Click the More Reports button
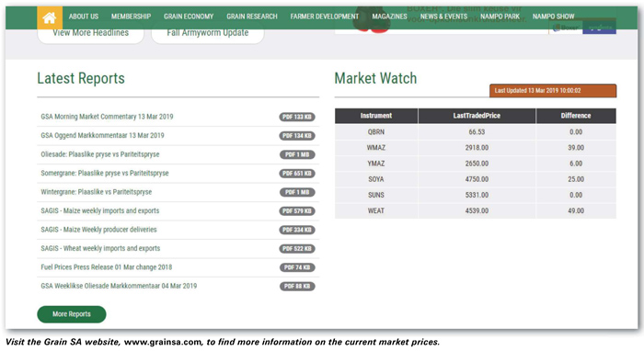The width and height of the screenshot is (644, 351). (x=72, y=314)
